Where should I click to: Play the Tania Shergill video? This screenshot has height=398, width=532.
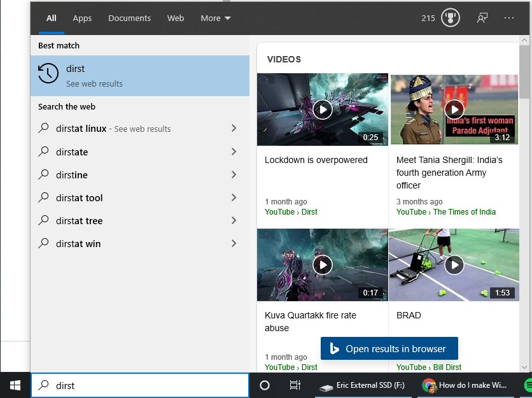454,110
